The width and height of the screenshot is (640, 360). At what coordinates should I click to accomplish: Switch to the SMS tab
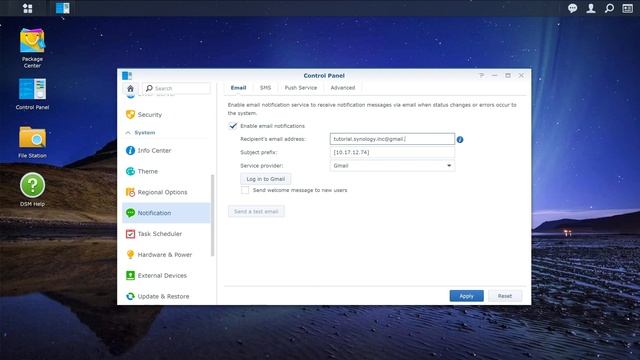265,88
